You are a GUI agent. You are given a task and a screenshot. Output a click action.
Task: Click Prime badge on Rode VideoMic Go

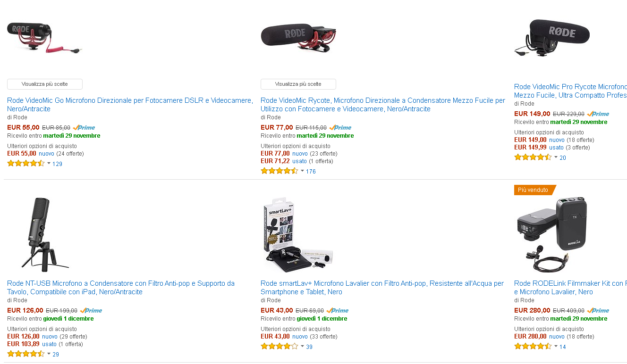(84, 127)
